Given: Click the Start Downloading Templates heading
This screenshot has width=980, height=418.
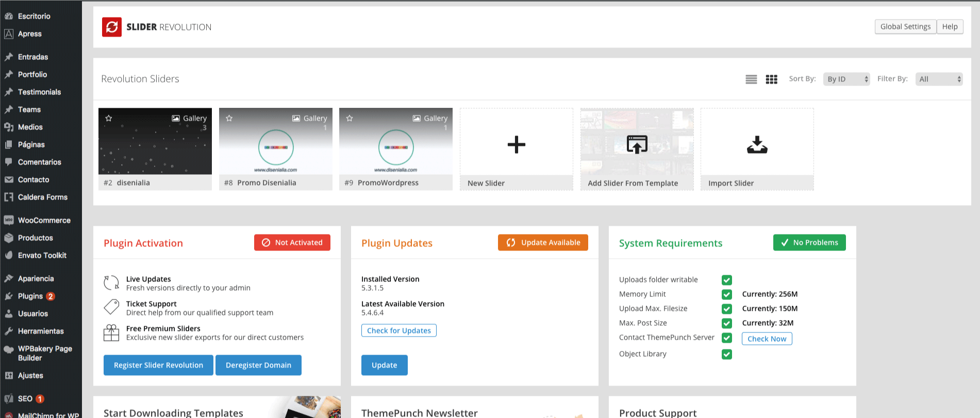Looking at the screenshot, I should (173, 413).
